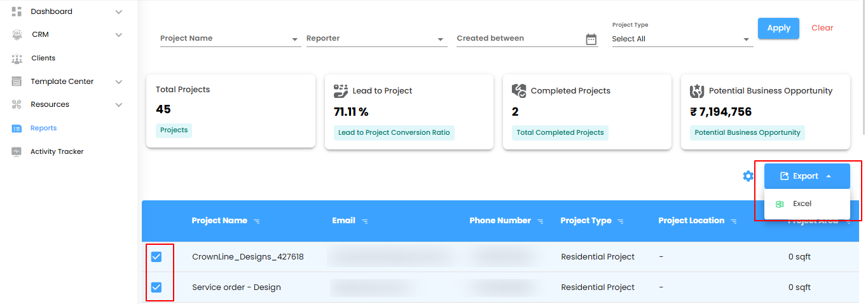Click the Potential Business Opportunity card icon
This screenshot has width=868, height=304.
coord(697,91)
